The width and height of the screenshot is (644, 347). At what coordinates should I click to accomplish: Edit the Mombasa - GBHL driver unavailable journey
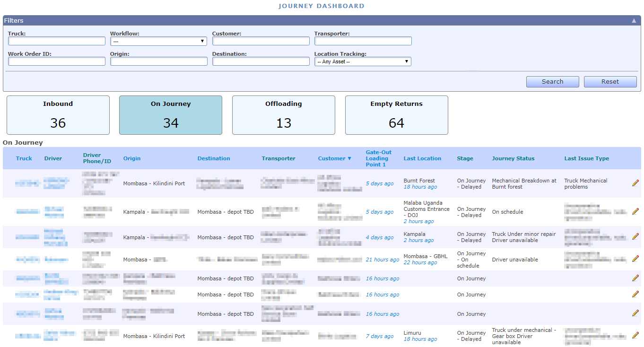(x=635, y=259)
